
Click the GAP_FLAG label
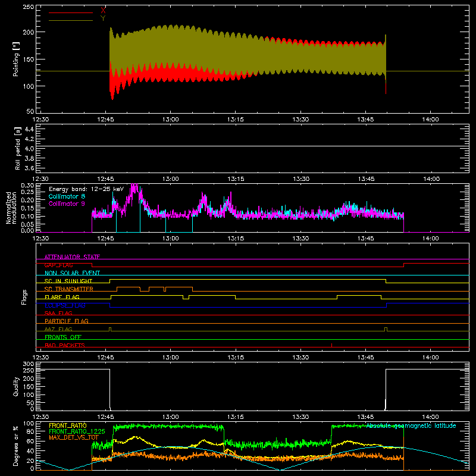pos(58,265)
